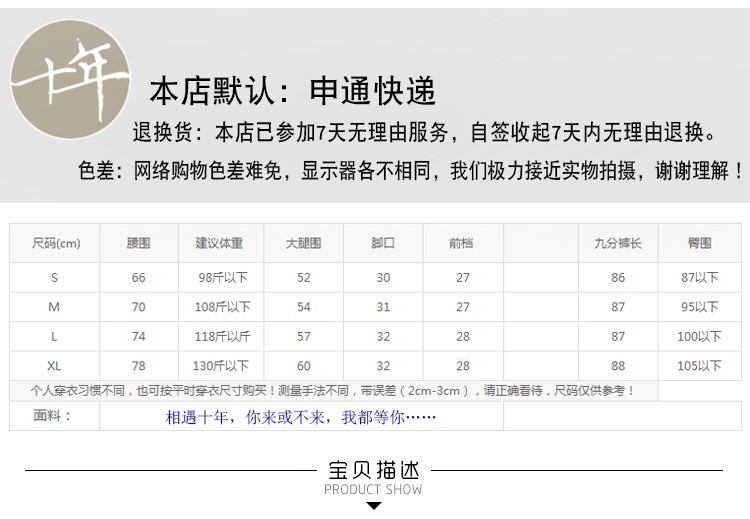Screen dimensions: 750x519
Task: Click 前档 value 28 in XL row
Action: pos(463,366)
